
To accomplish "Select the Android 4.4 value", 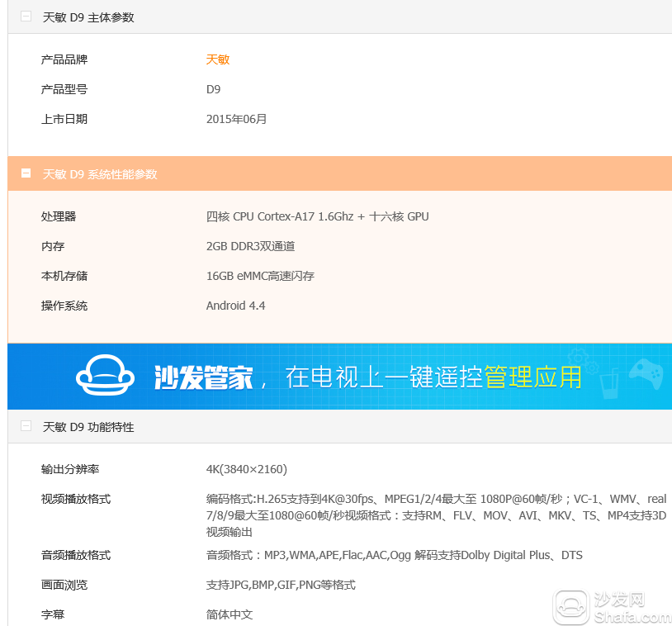I will coord(236,306).
